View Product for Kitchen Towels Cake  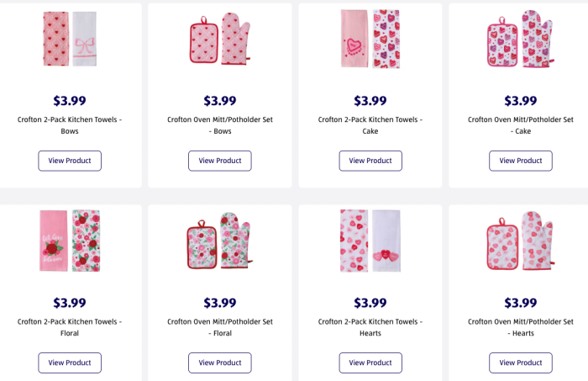point(370,161)
